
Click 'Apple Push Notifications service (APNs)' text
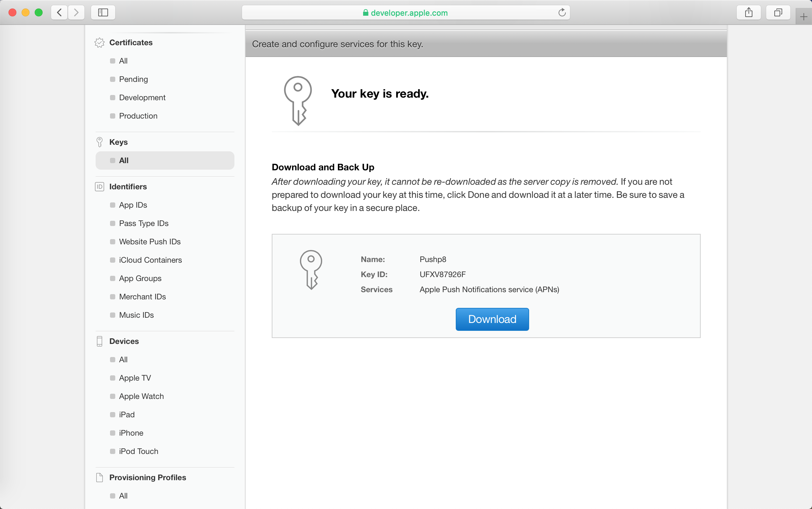point(489,290)
